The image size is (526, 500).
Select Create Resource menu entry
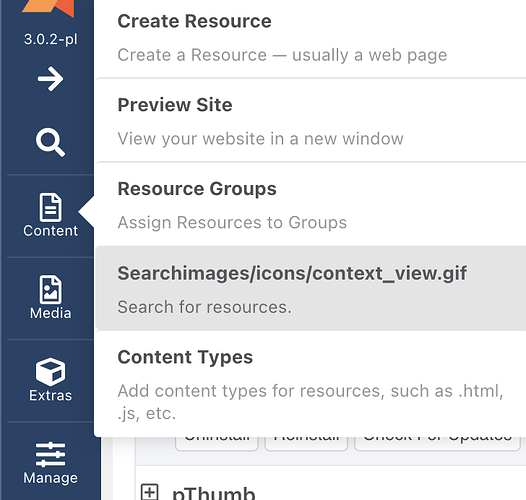tap(310, 38)
